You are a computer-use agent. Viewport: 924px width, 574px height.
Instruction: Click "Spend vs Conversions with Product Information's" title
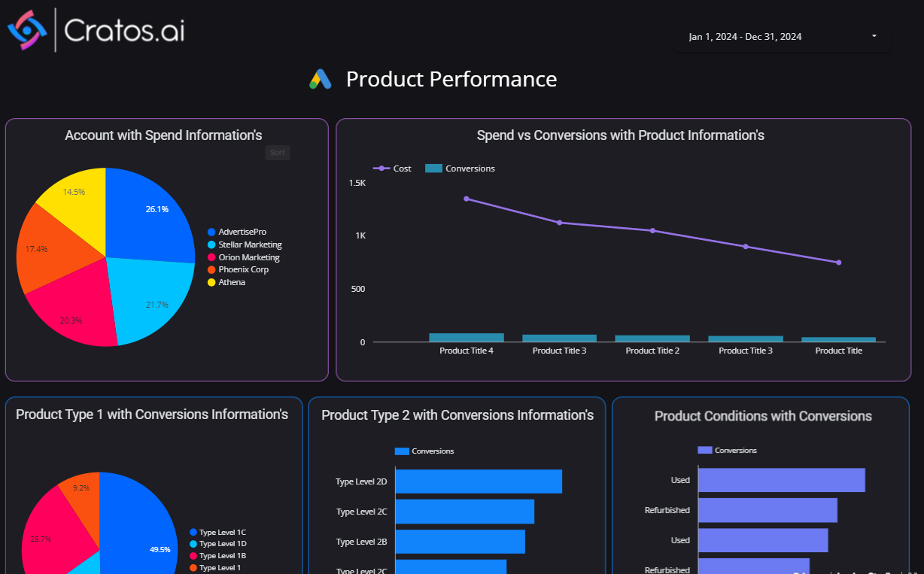621,135
